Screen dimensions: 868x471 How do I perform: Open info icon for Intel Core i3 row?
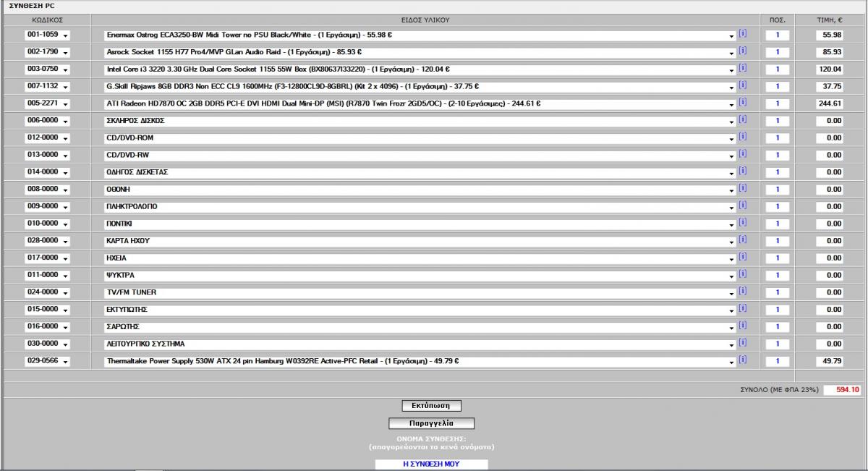742,68
